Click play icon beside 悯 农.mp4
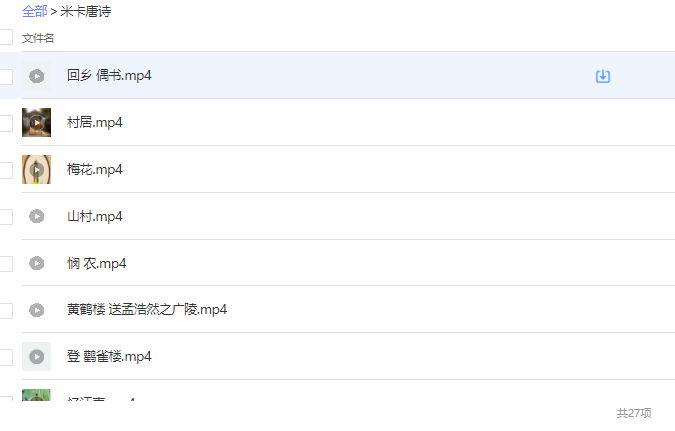The width and height of the screenshot is (675, 431). point(37,263)
